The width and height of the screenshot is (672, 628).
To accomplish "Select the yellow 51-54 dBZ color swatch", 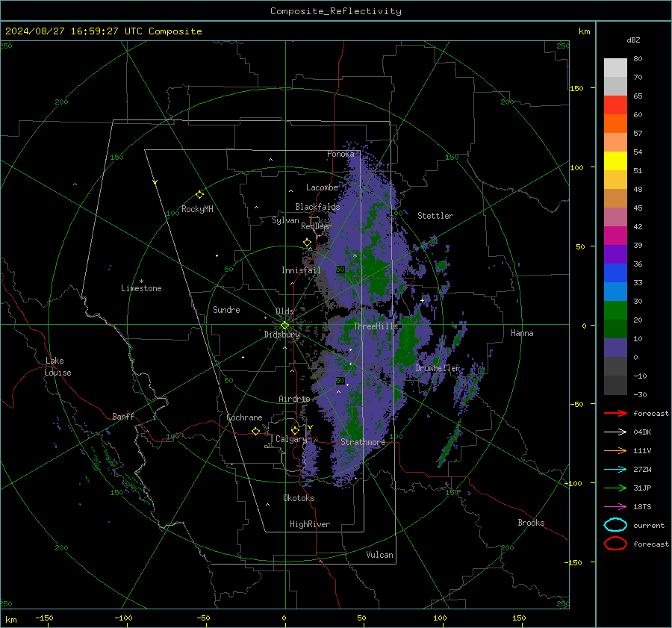I will 615,161.
